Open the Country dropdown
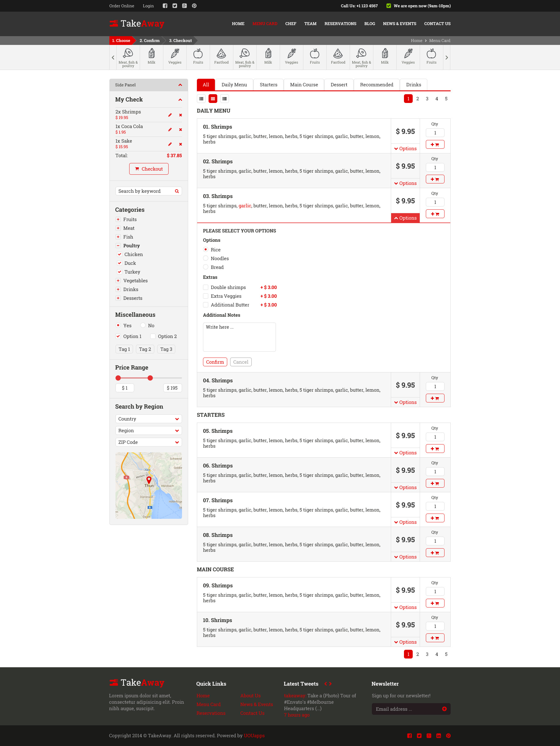Screen dimensions: 560x746 148,419
